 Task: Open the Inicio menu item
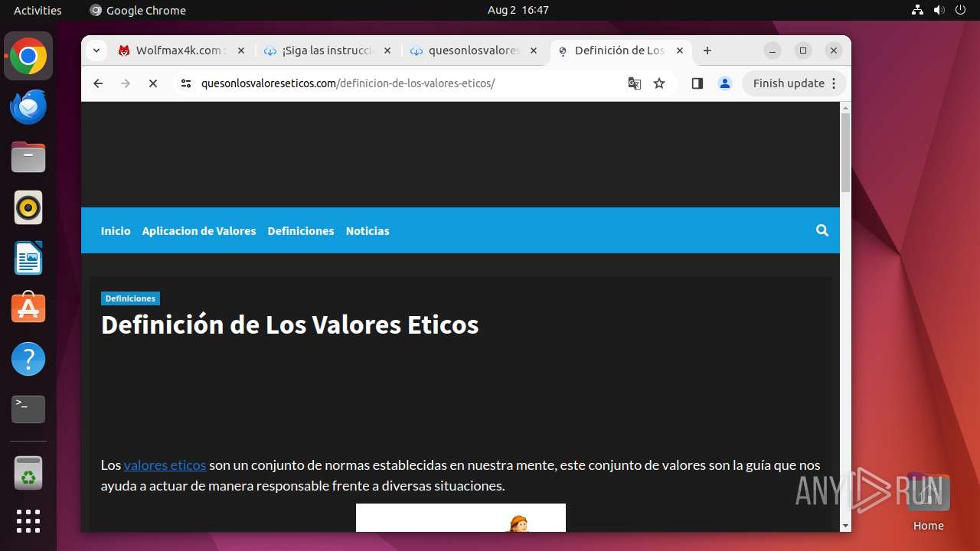[116, 230]
